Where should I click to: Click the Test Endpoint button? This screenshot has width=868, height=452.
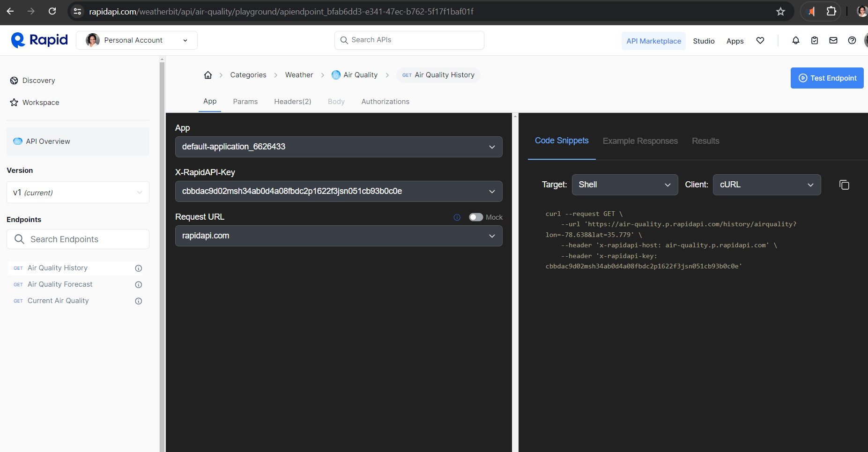click(x=827, y=78)
